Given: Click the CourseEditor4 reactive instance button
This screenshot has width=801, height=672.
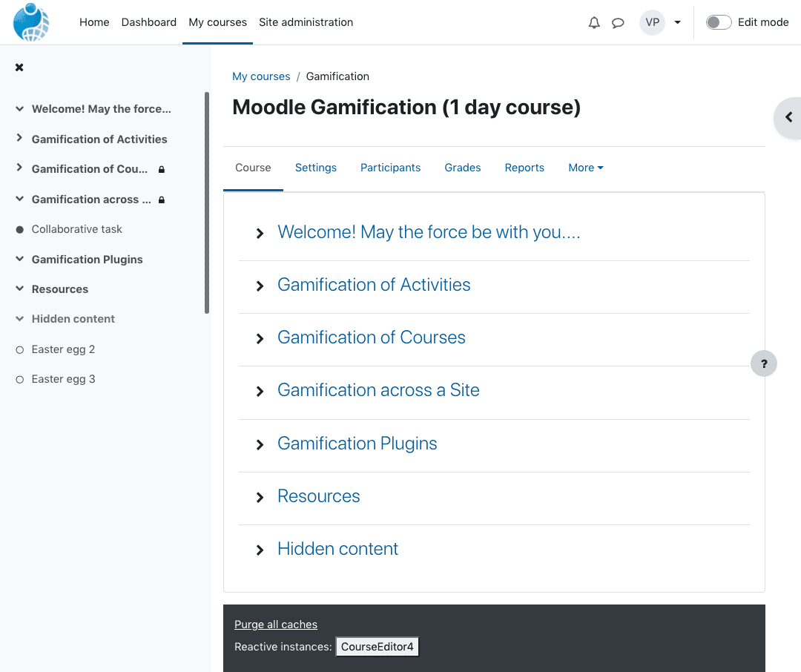Looking at the screenshot, I should [377, 647].
